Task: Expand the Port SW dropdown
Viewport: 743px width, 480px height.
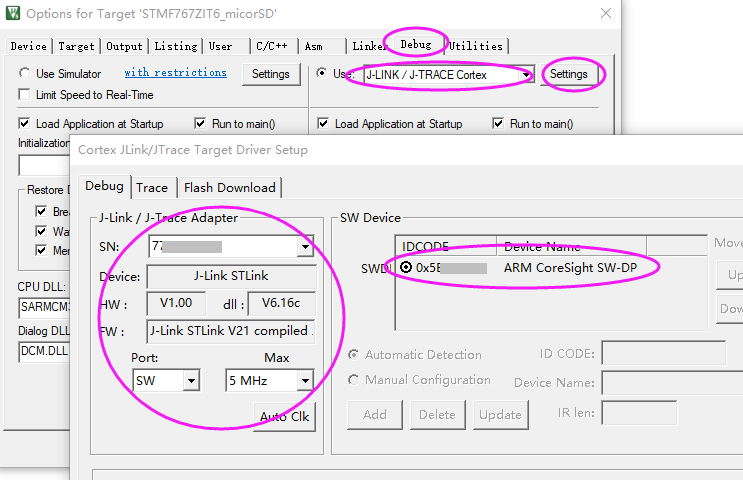Action: click(x=191, y=380)
